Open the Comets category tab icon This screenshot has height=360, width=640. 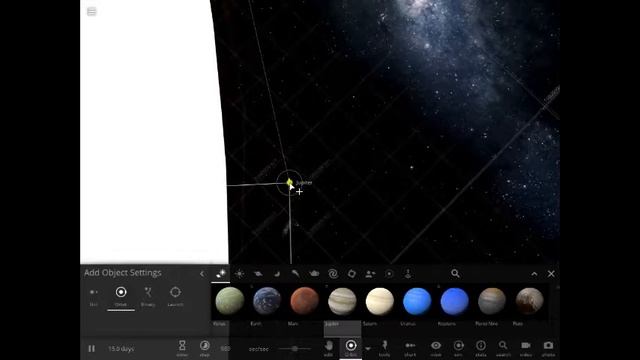coord(295,274)
